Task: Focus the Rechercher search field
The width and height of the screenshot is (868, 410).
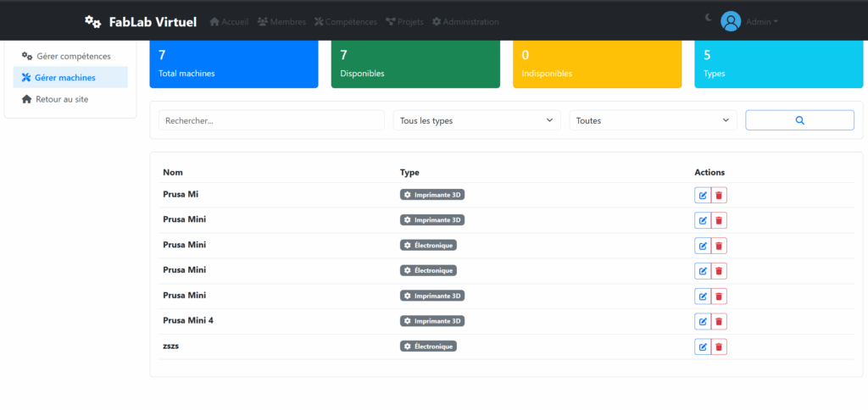Action: [271, 120]
